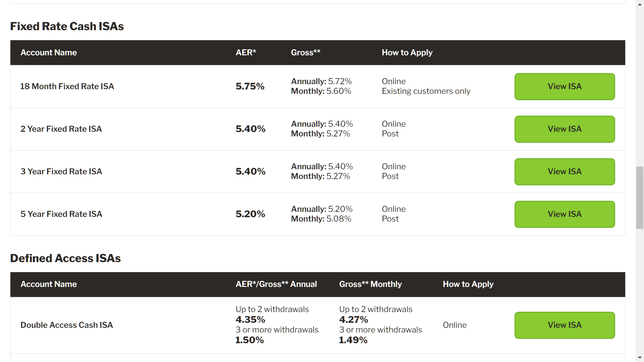The height and width of the screenshot is (362, 644).
Task: Click the 5.75% AER value
Action: [250, 86]
